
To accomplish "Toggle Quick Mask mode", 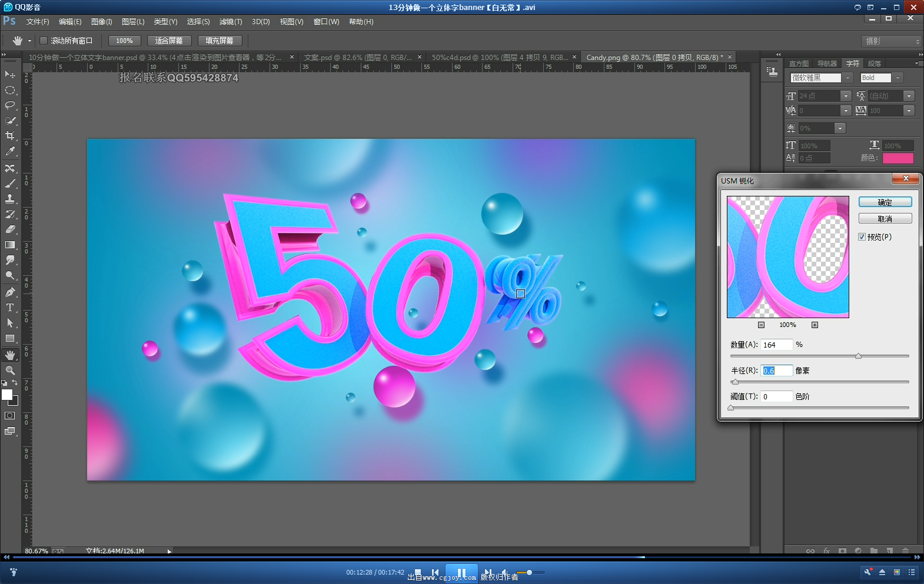I will pyautogui.click(x=10, y=415).
